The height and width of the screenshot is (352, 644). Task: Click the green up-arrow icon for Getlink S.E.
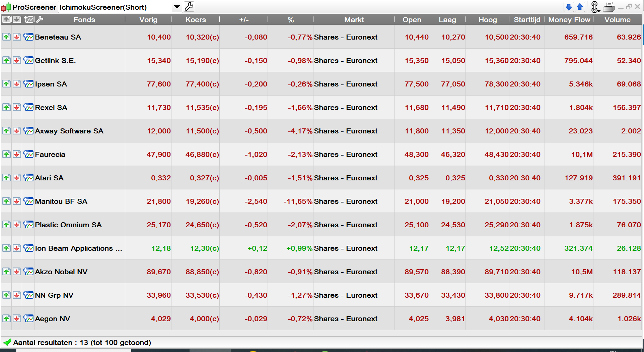[x=6, y=60]
